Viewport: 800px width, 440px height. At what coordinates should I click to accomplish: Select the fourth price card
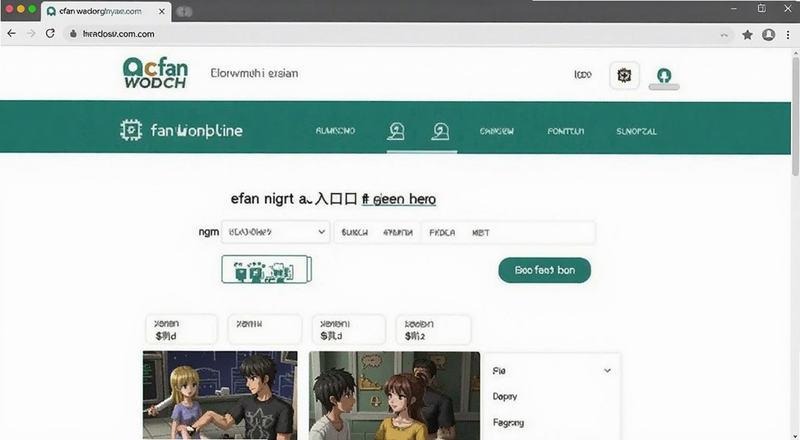(434, 329)
